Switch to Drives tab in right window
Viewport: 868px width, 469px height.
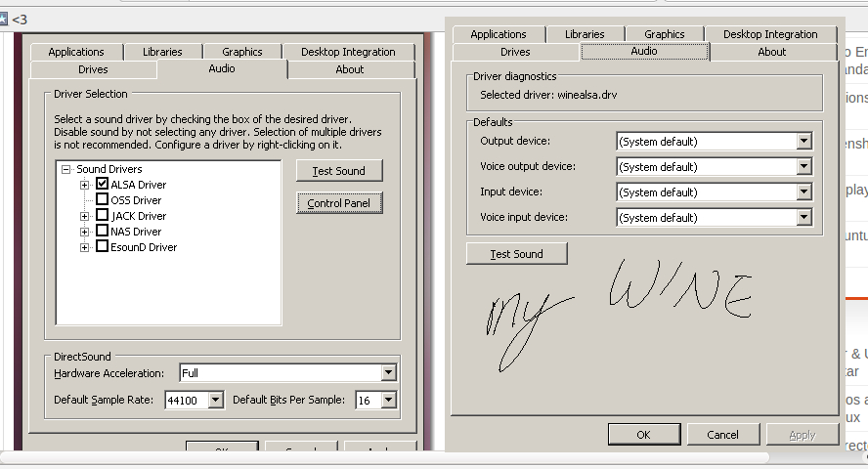(x=515, y=52)
